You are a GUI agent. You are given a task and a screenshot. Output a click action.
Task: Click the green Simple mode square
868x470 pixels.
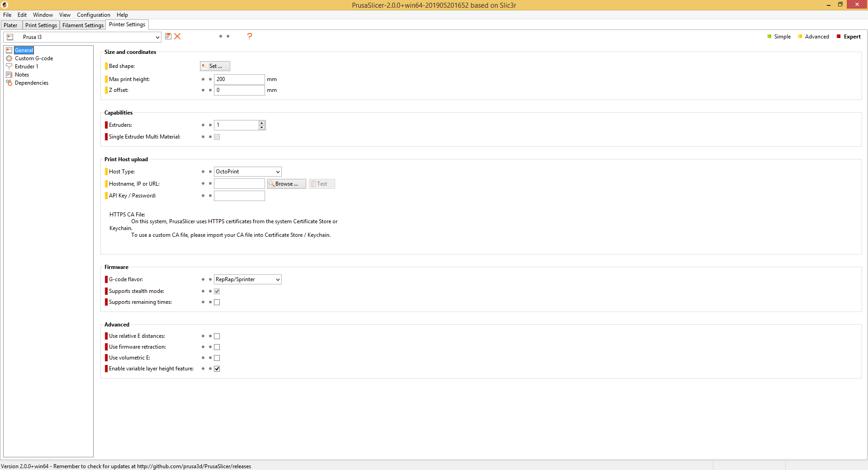(769, 37)
